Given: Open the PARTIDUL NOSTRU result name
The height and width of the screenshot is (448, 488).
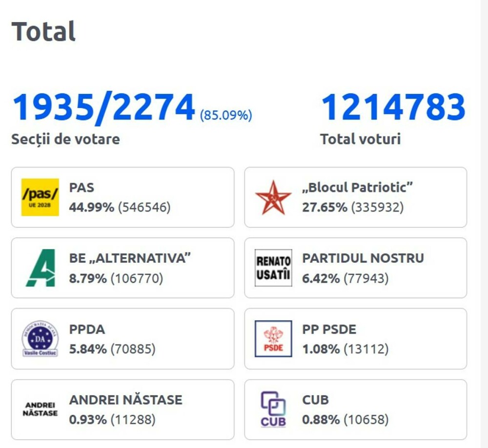Looking at the screenshot, I should [x=363, y=258].
